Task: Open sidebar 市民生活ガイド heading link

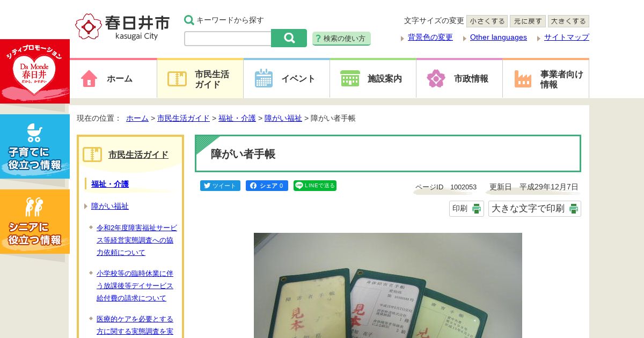Action: pos(138,155)
